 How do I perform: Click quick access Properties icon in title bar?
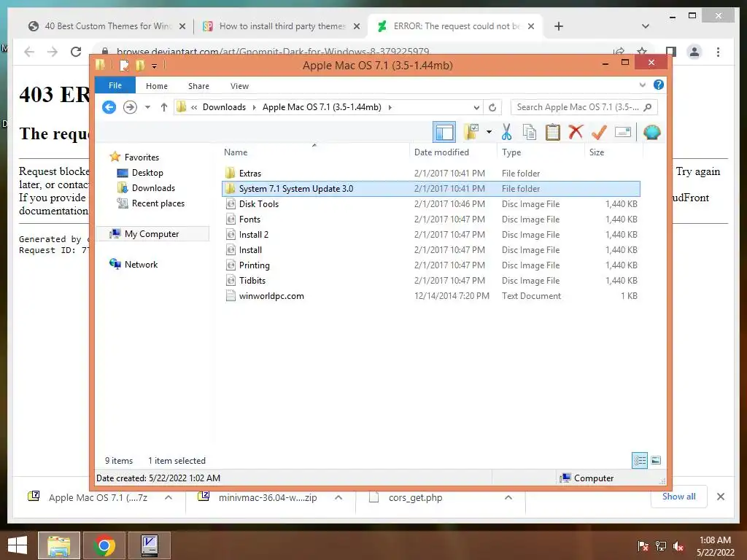coord(124,65)
